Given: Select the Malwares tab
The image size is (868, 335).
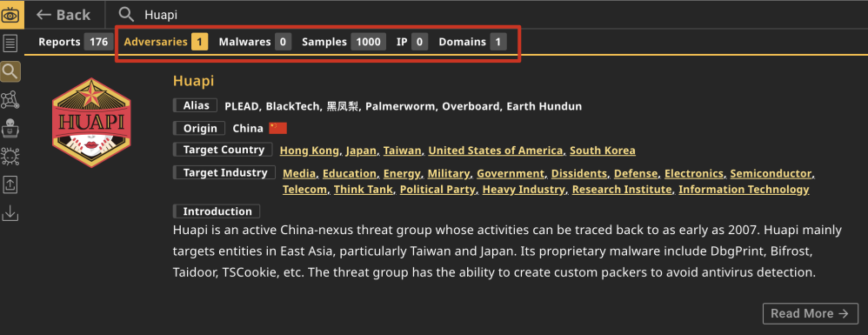Looking at the screenshot, I should coord(255,42).
